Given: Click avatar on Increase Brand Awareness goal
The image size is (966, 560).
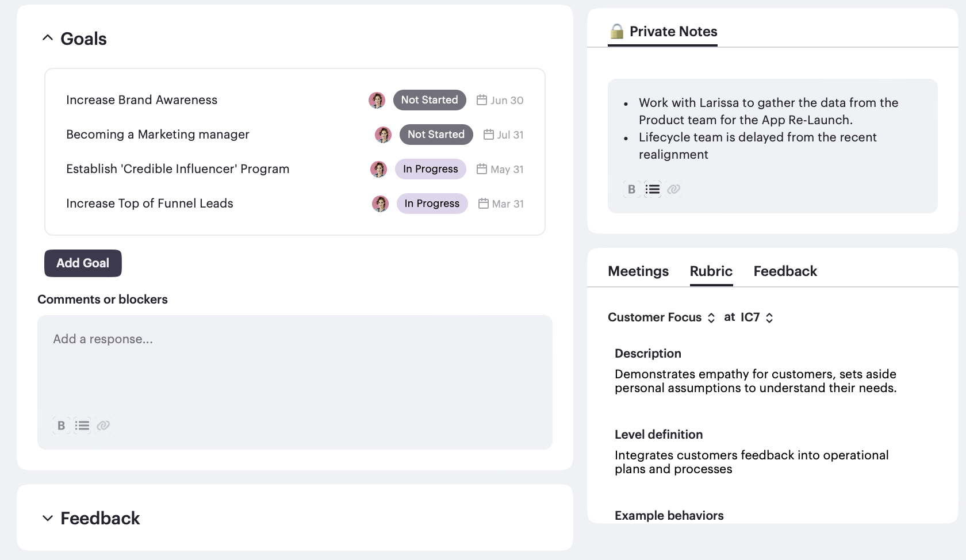Looking at the screenshot, I should pyautogui.click(x=377, y=100).
